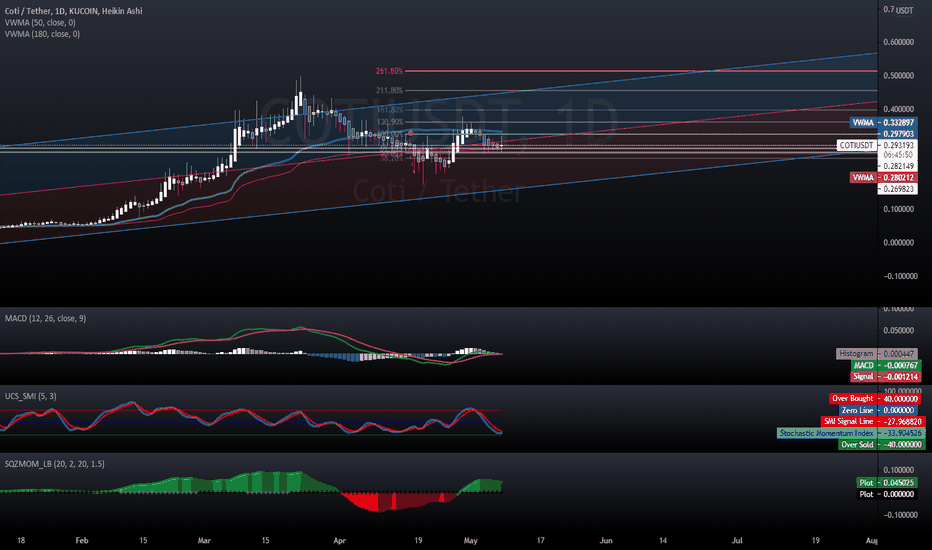Click the 0.7 USDT price scale label

coord(898,10)
